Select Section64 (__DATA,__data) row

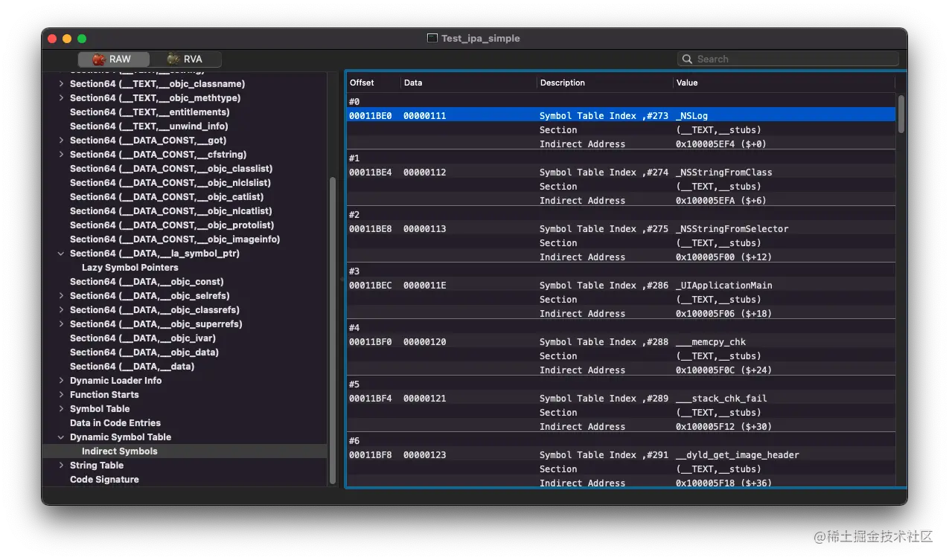coord(185,367)
